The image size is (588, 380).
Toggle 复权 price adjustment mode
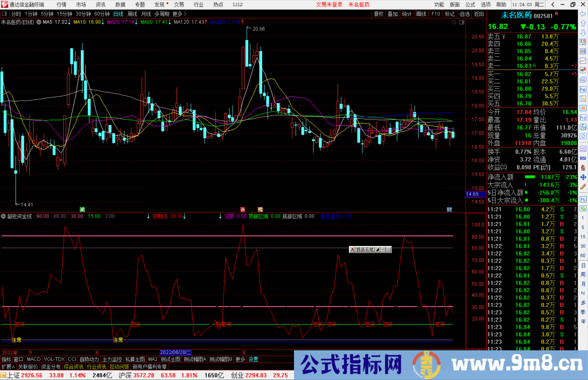pos(378,14)
